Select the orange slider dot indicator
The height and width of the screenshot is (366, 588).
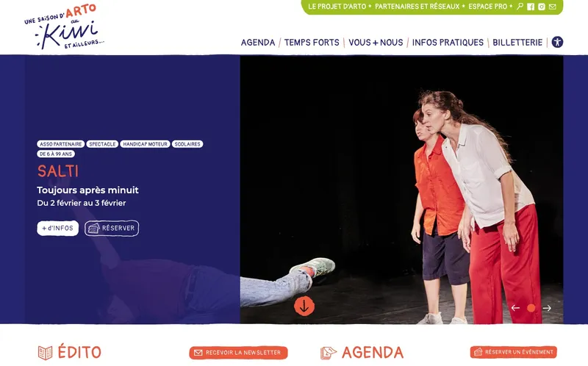531,308
